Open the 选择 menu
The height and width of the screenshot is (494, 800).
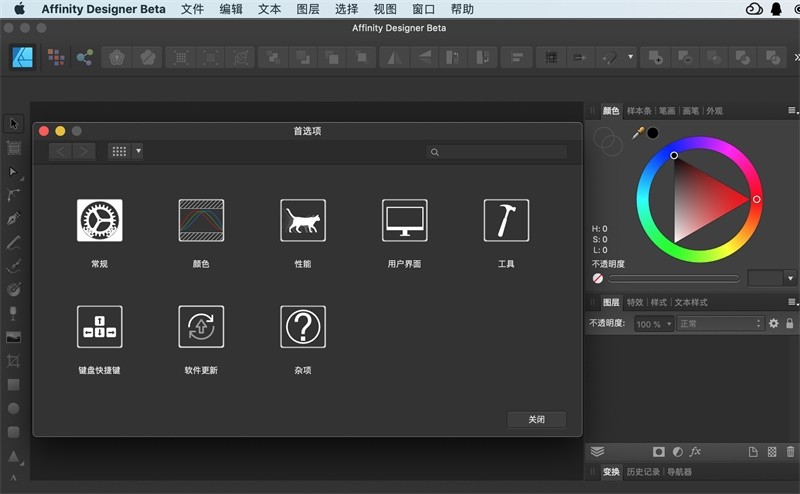(346, 9)
